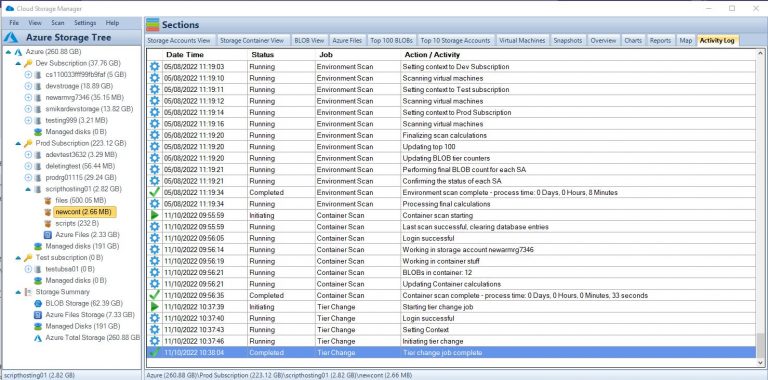Expand the prodrg01115 storage account

pos(28,178)
